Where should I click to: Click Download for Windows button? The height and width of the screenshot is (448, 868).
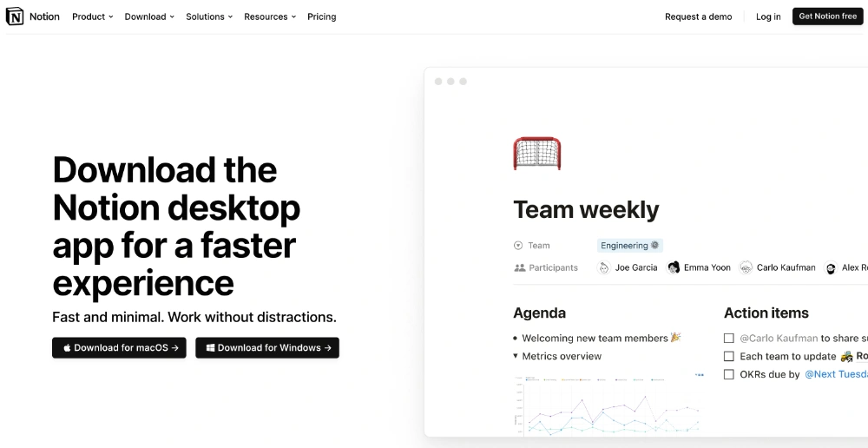(x=267, y=348)
